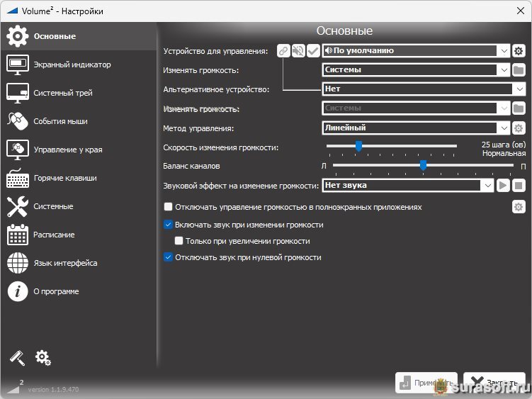Click the Применить button
This screenshot has width=532, height=399.
click(426, 383)
